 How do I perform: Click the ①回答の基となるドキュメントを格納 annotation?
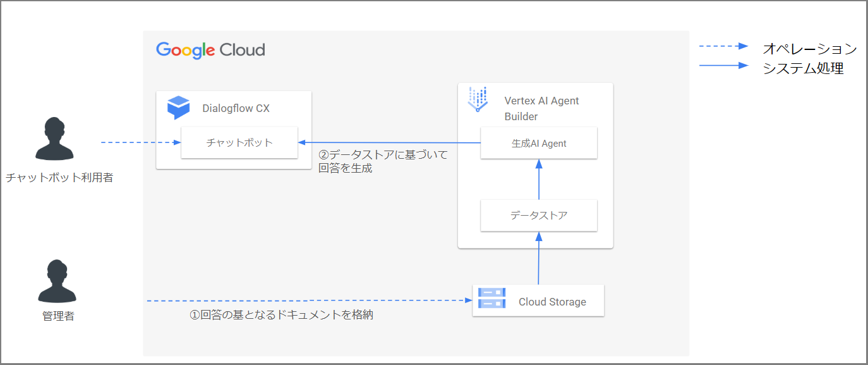tap(282, 314)
